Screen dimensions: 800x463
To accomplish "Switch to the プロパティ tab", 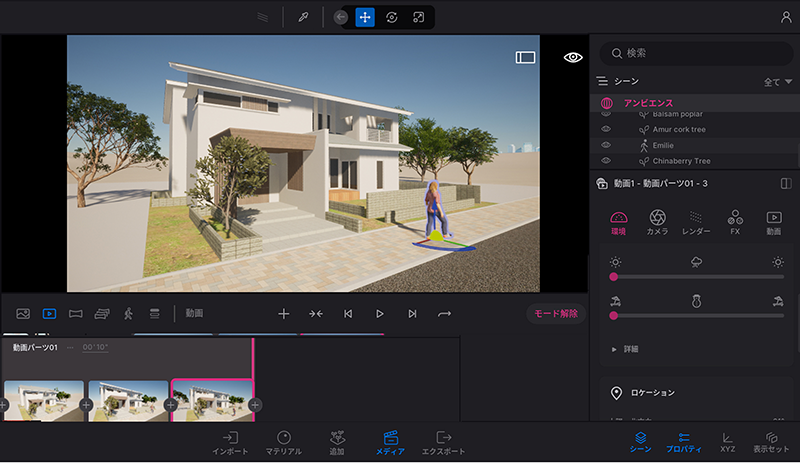I will (x=684, y=443).
